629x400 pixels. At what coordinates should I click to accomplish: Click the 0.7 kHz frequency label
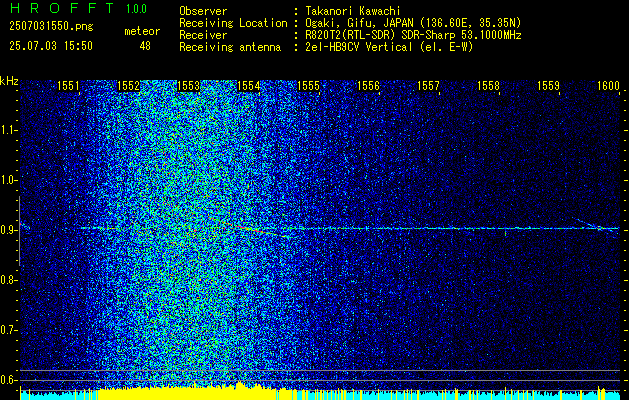click(x=8, y=330)
